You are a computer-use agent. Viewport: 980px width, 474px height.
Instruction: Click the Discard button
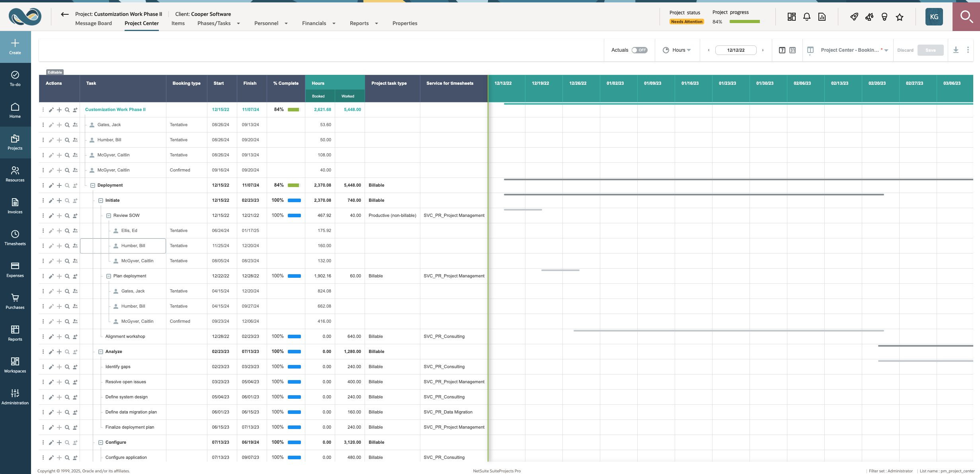click(905, 50)
